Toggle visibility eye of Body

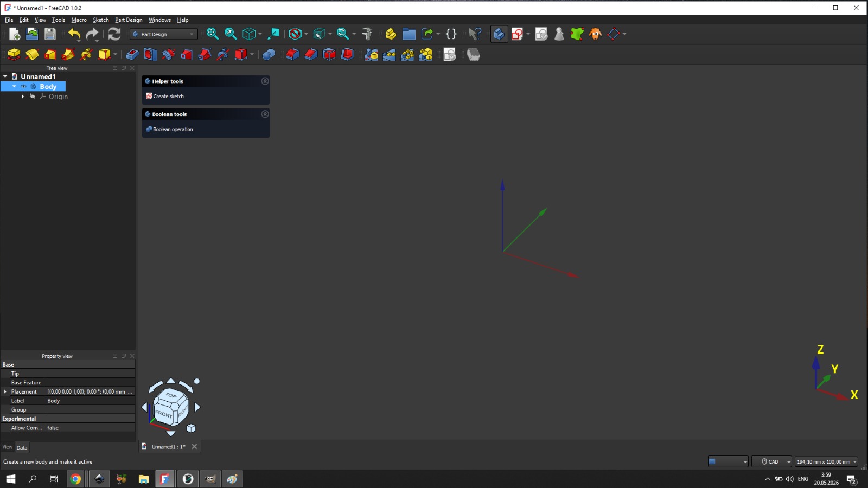[x=23, y=87]
